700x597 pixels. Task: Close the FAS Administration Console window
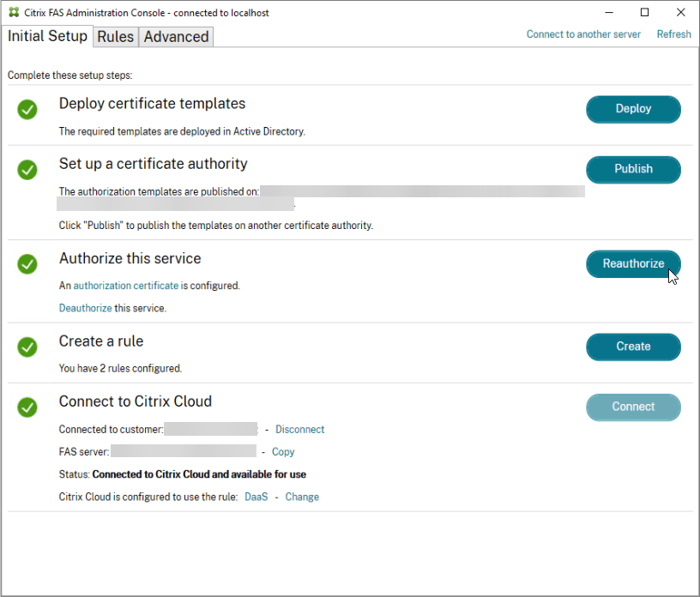681,13
